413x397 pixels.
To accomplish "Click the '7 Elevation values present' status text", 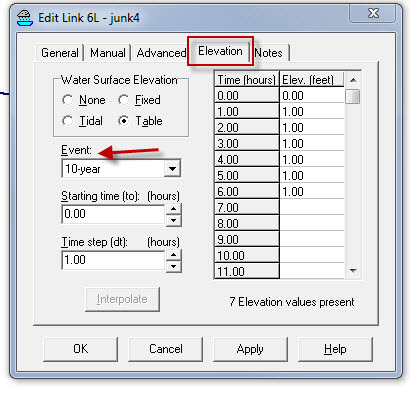I will pyautogui.click(x=292, y=302).
